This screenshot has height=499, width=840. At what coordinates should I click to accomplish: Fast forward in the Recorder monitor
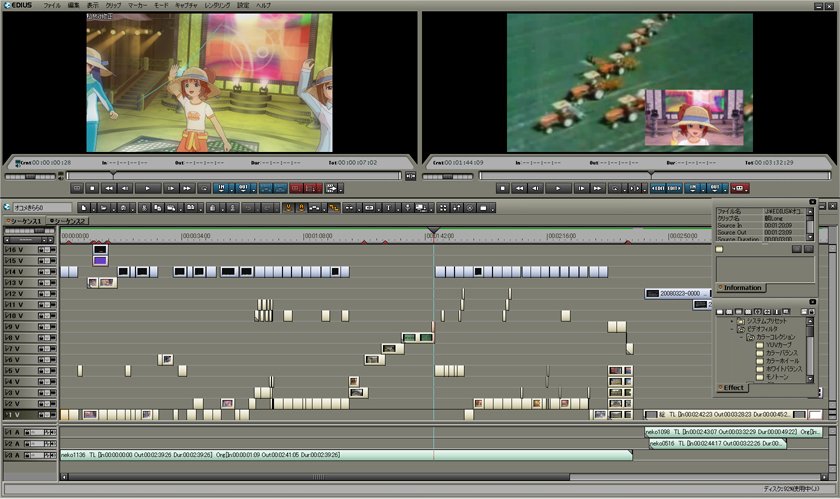point(597,188)
